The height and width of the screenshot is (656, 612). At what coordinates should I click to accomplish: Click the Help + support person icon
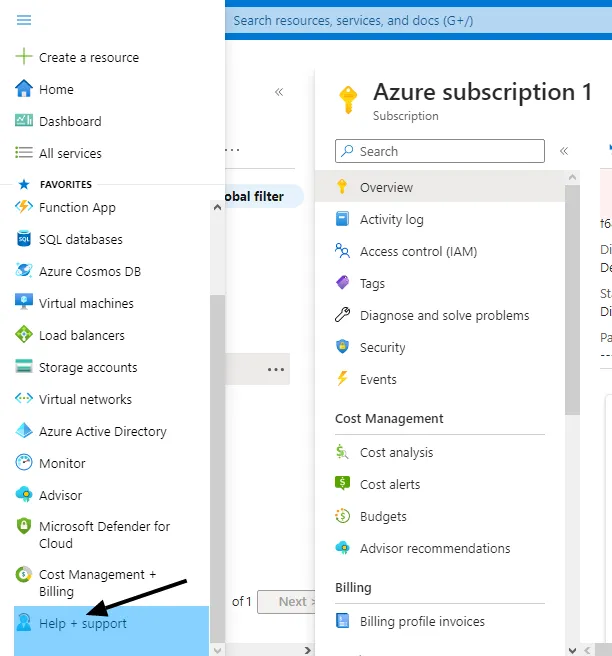tap(24, 623)
